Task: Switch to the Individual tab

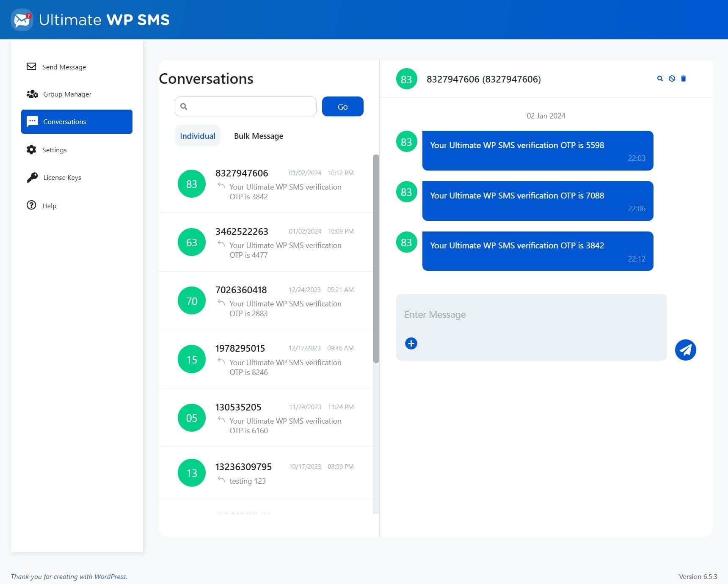Action: pyautogui.click(x=198, y=136)
